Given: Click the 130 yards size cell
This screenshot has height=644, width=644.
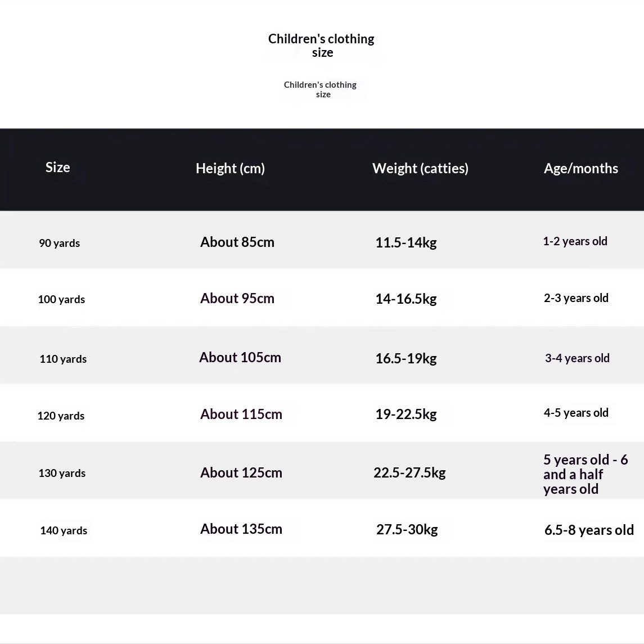Looking at the screenshot, I should tap(62, 473).
